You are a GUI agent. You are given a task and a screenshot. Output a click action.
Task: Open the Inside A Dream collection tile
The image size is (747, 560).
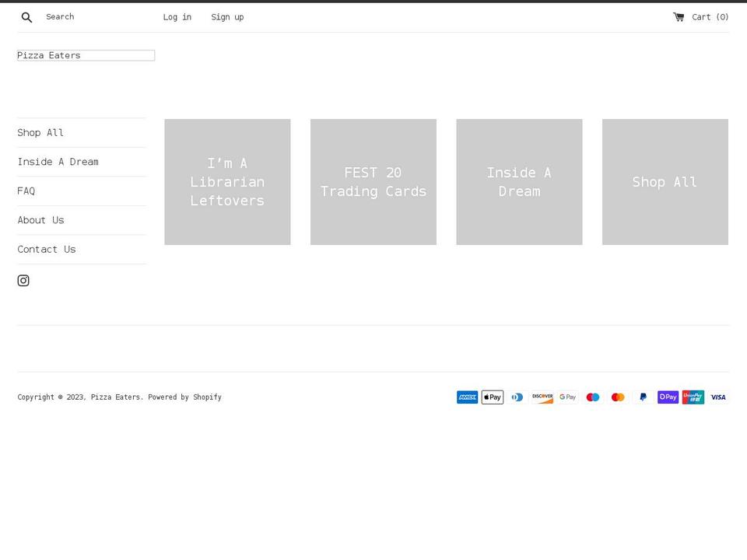(x=519, y=182)
